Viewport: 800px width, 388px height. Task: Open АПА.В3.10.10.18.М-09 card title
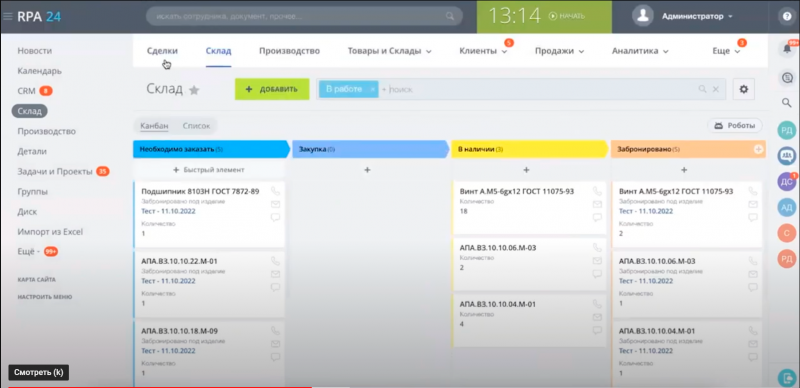coord(180,331)
